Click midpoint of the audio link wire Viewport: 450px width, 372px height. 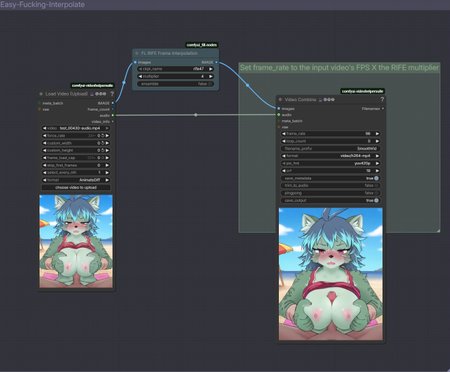tap(196, 115)
